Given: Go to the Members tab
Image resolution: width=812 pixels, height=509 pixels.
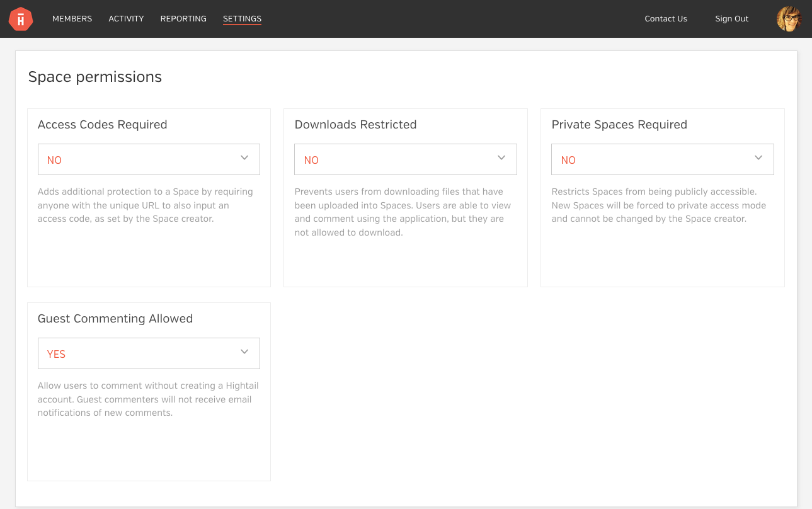Looking at the screenshot, I should (x=72, y=19).
